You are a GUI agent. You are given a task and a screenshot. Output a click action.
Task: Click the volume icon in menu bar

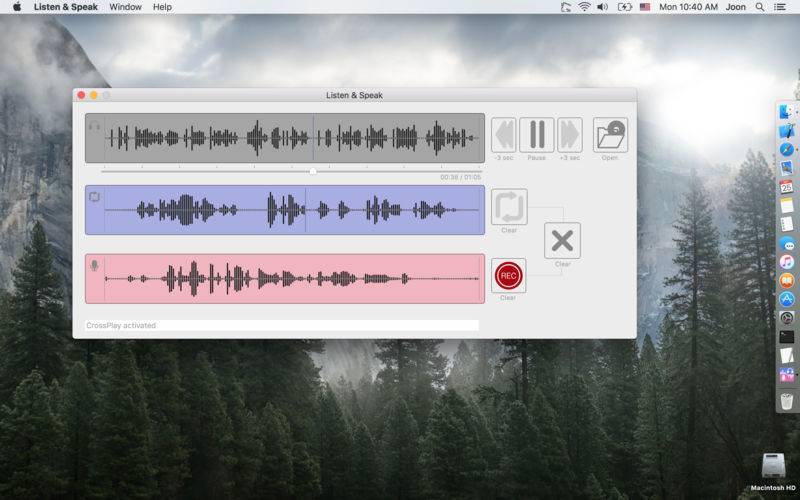click(603, 7)
